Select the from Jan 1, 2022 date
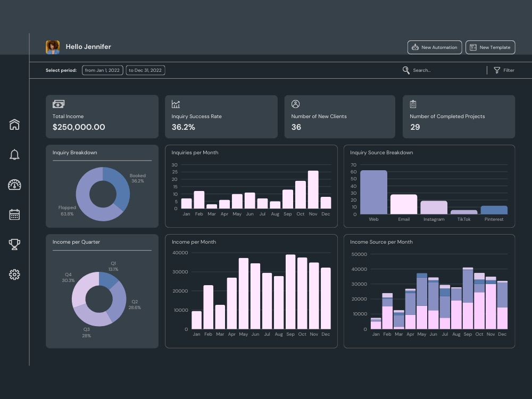532x399 pixels. click(103, 70)
